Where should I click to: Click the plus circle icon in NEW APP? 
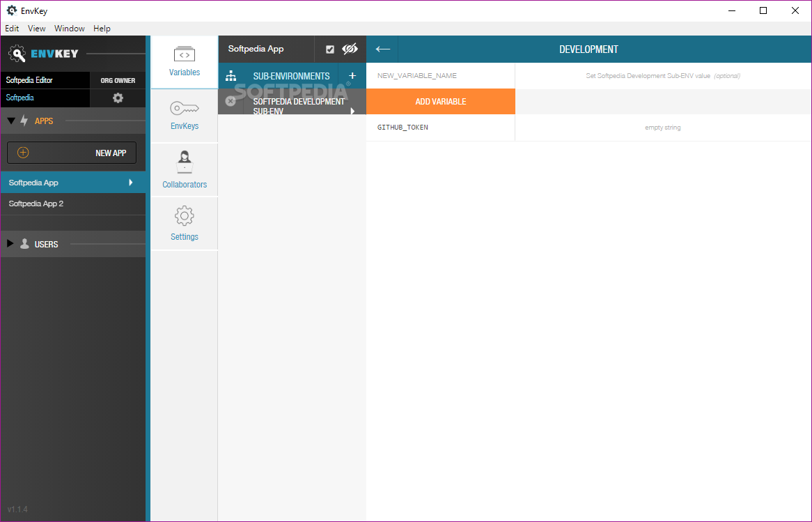[23, 153]
